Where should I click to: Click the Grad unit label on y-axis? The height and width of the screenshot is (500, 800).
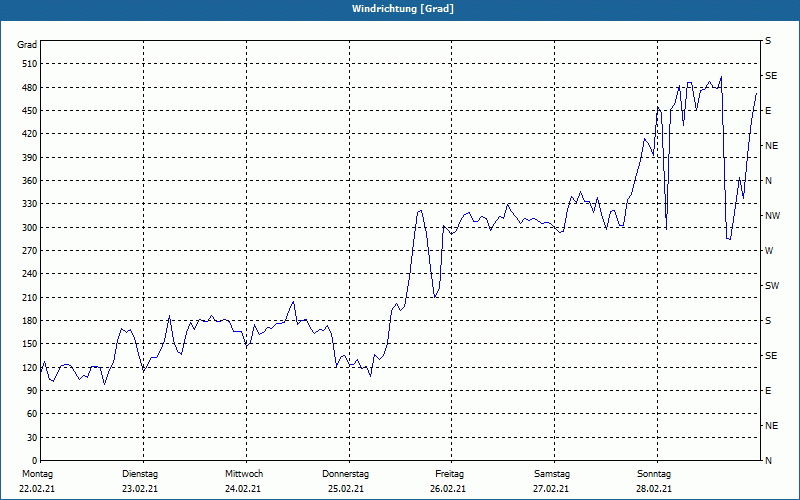(x=27, y=45)
